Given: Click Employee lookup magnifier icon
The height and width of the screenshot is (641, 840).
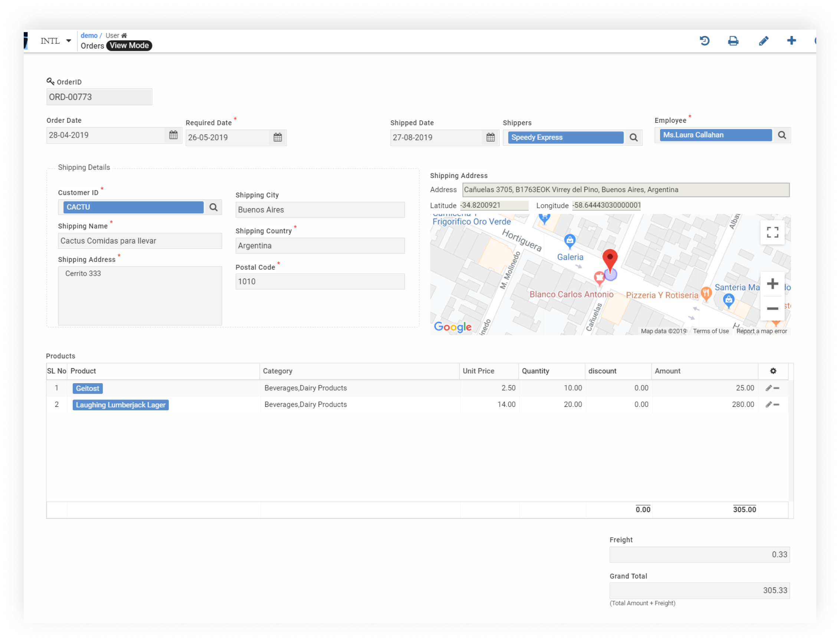Looking at the screenshot, I should 782,135.
